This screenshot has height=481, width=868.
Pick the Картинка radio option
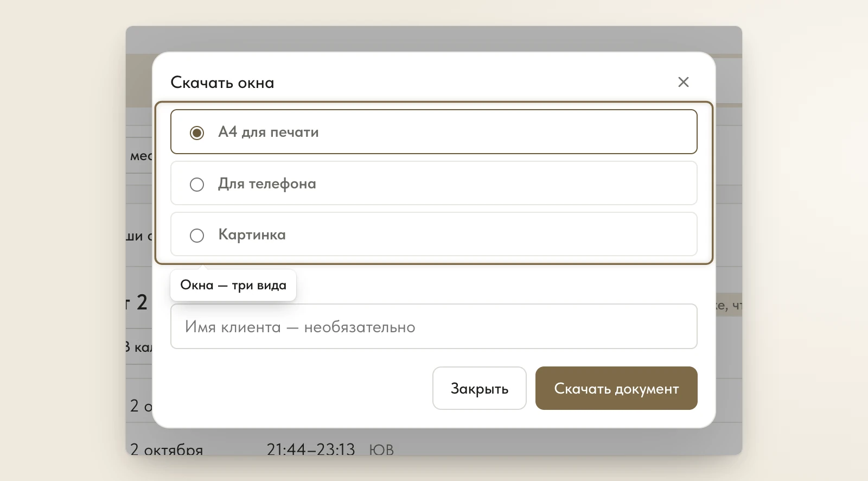[433, 234]
